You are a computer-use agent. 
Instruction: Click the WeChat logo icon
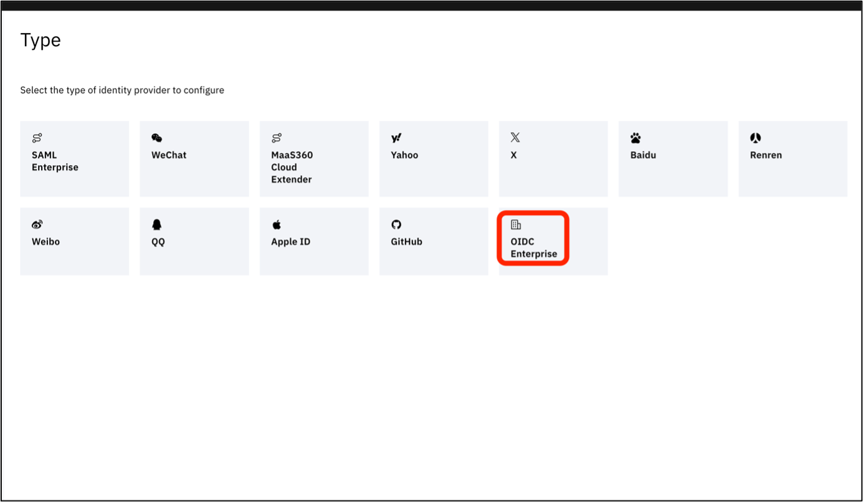pyautogui.click(x=156, y=137)
